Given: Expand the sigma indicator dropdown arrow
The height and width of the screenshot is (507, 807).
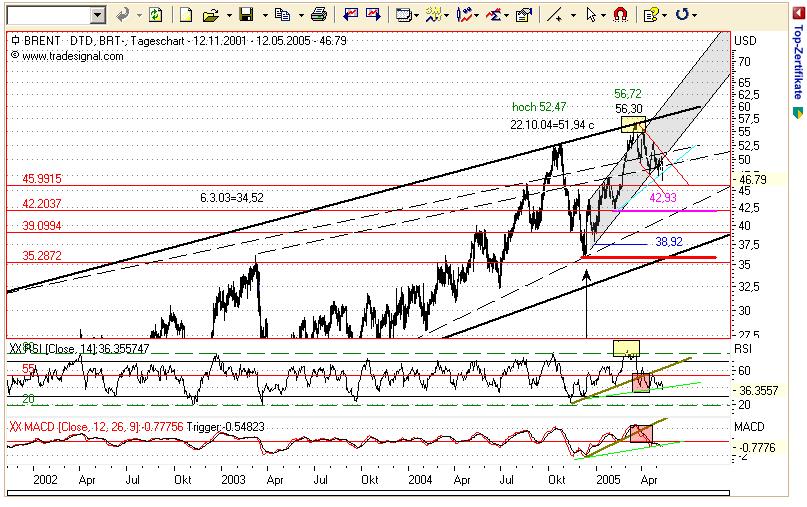Looking at the screenshot, I should pos(506,15).
